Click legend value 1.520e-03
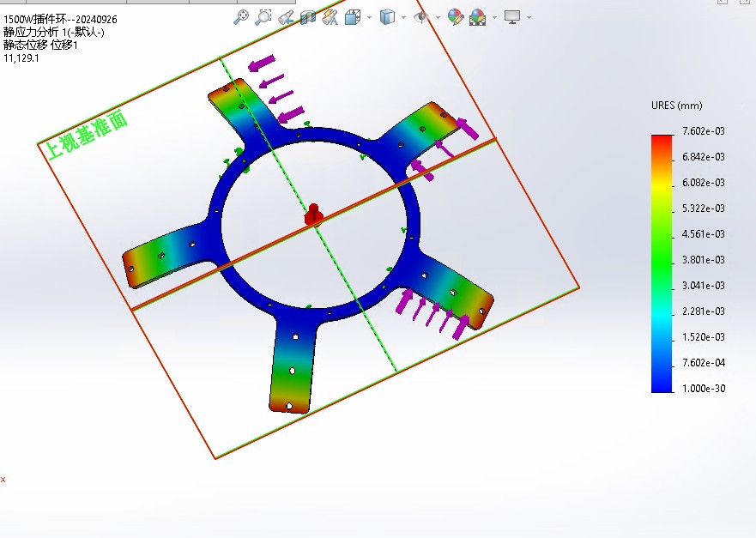 click(704, 337)
